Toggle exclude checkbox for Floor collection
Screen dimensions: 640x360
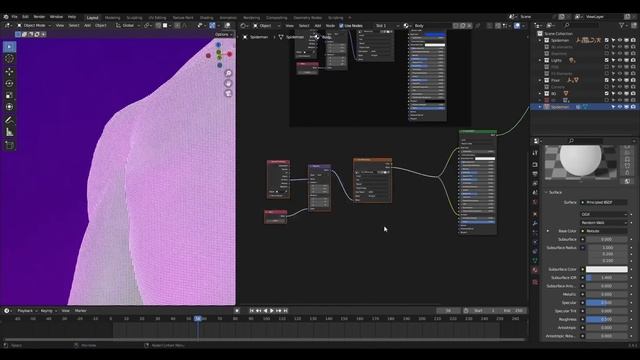pos(607,80)
